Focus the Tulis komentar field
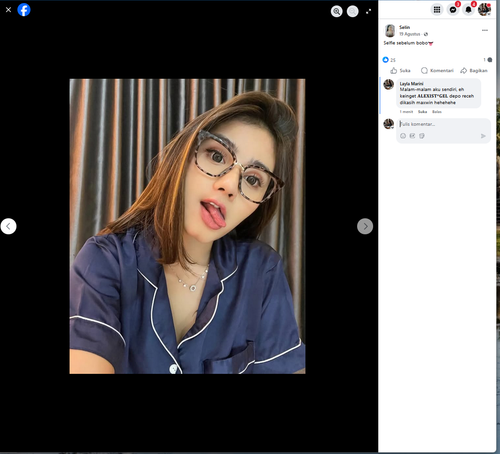Screen dimensions: 500x454 tap(443, 124)
